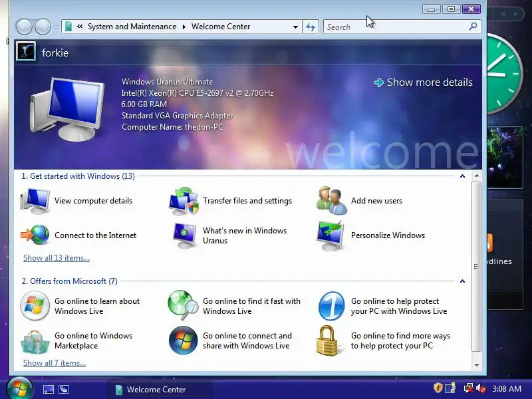Click Show all 7 items link
The height and width of the screenshot is (399, 532).
pyautogui.click(x=55, y=363)
